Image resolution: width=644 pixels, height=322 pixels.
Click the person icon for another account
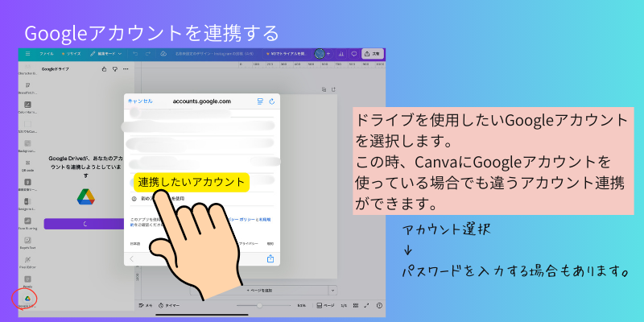pos(134,198)
